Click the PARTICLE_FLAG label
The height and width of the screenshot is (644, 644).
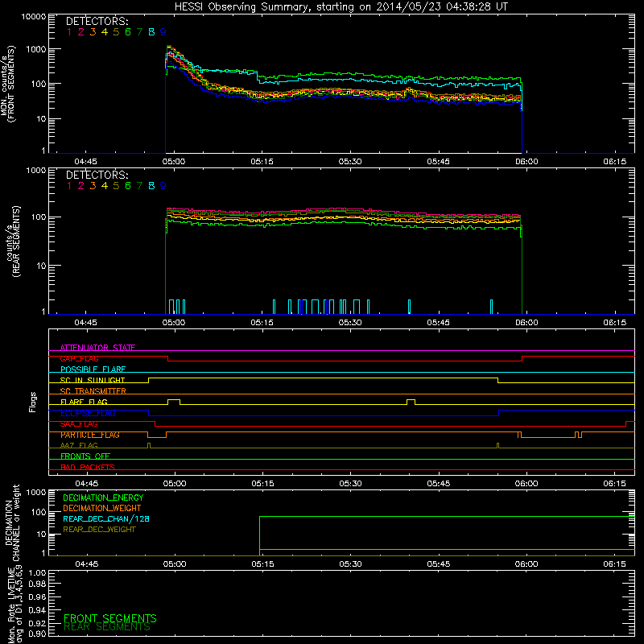point(90,435)
